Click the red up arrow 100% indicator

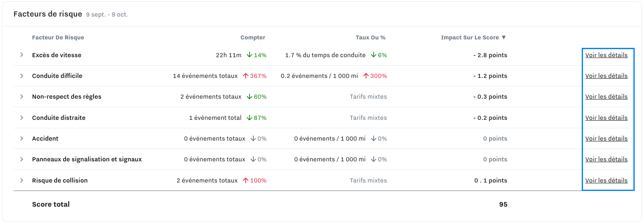[x=255, y=180]
